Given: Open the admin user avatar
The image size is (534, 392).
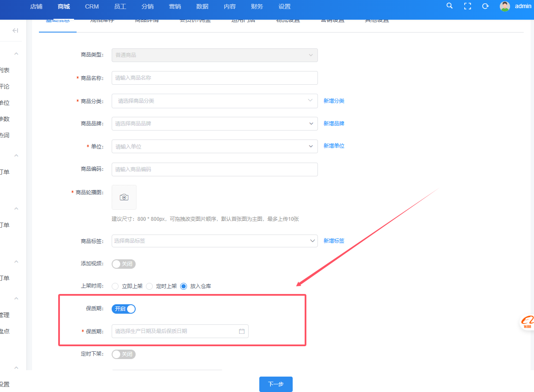Looking at the screenshot, I should tap(505, 6).
